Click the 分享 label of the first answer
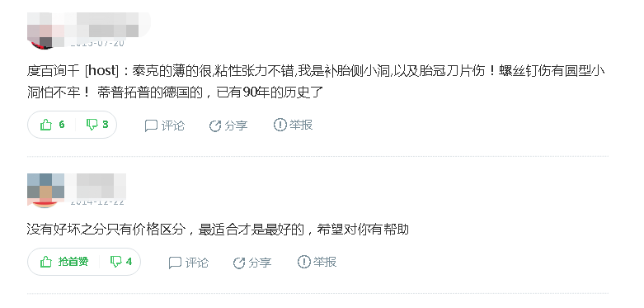This screenshot has width=644, height=308. pos(236,126)
